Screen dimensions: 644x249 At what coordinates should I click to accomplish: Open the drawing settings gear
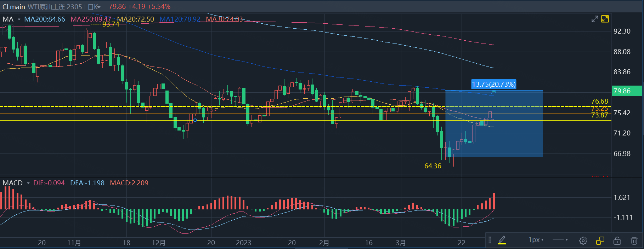coord(583,241)
